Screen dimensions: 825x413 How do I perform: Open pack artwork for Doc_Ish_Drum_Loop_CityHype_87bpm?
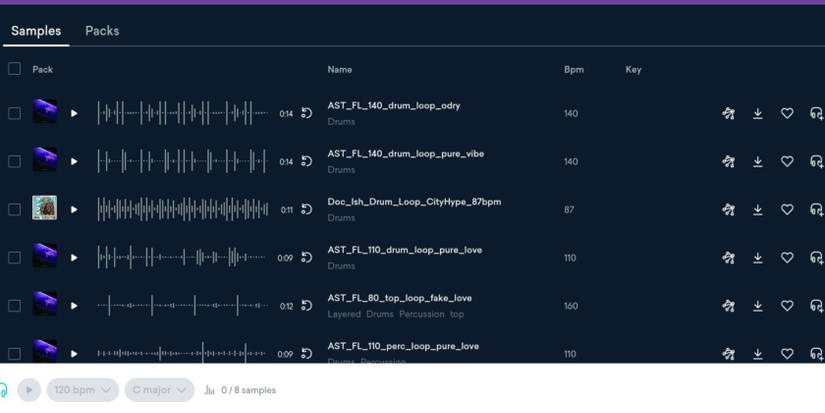(x=45, y=208)
